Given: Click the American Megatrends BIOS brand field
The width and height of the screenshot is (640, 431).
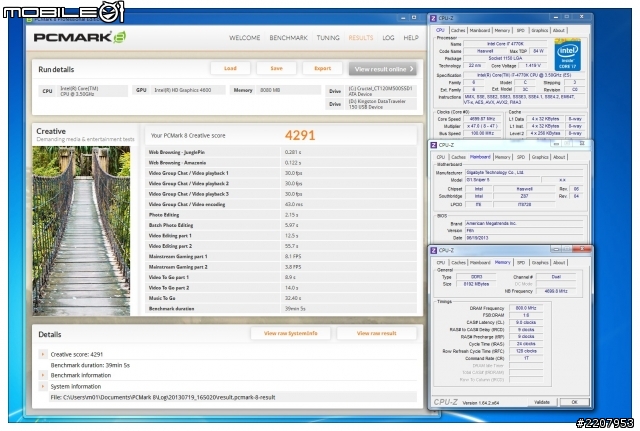Looking at the screenshot, I should [524, 224].
